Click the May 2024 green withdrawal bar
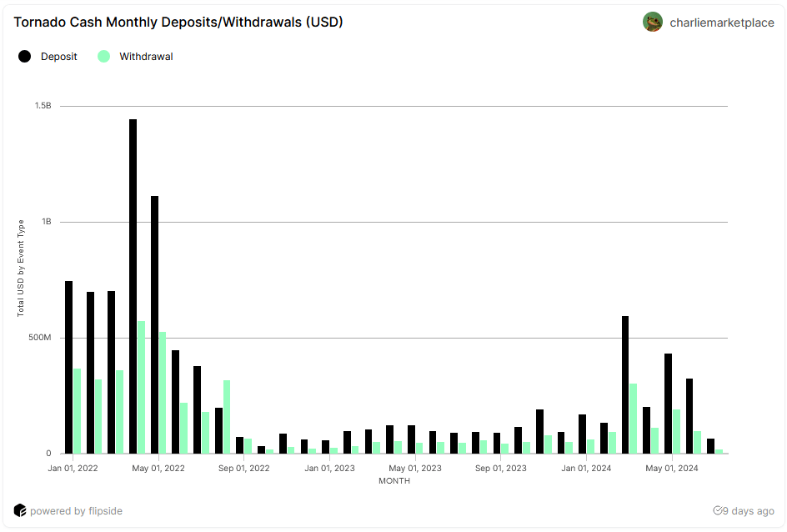The width and height of the screenshot is (787, 532). point(677,432)
